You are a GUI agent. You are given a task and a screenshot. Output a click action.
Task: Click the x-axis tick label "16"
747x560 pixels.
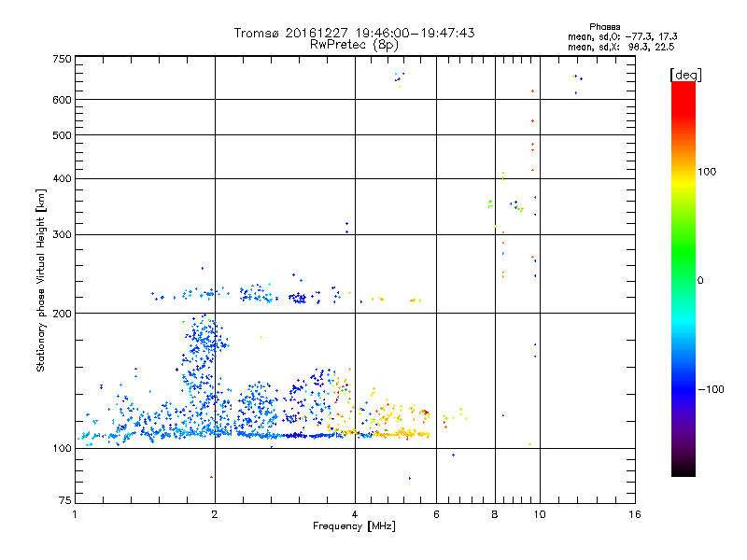pos(635,514)
